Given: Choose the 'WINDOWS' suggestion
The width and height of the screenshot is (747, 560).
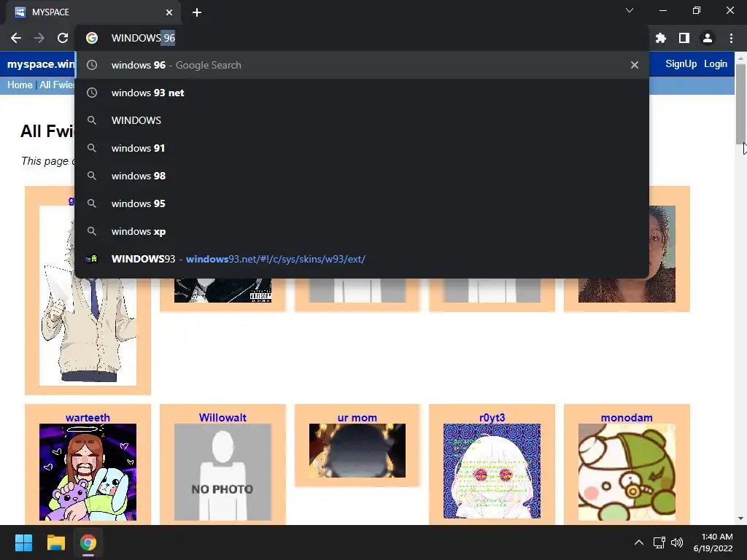Looking at the screenshot, I should tap(362, 120).
